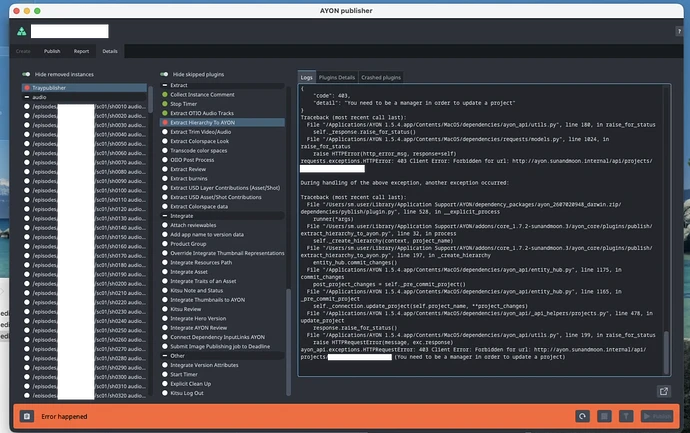
Task: Select the Explicit Clean Up plugin
Action: 222,384
